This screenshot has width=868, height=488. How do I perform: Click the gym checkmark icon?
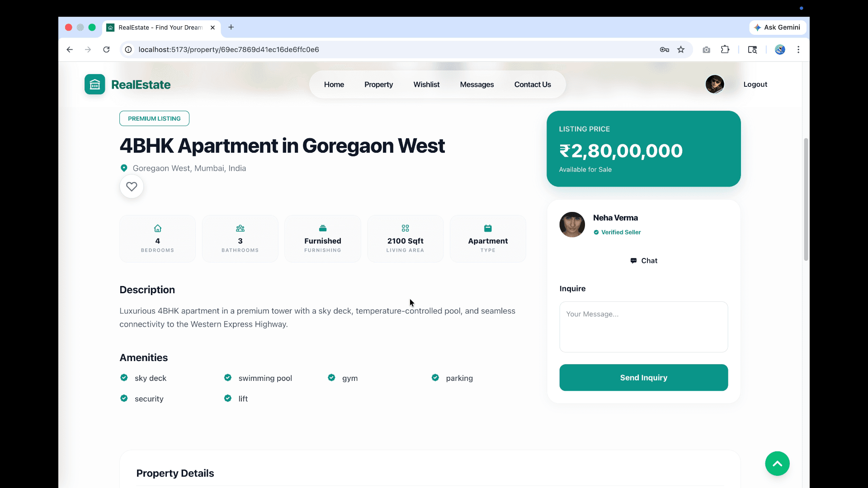point(331,378)
